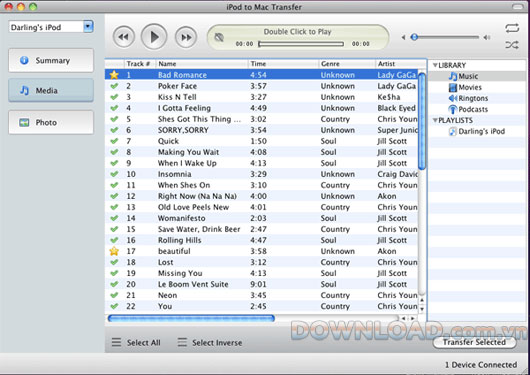The height and width of the screenshot is (375, 530).
Task: Click the horizontal scrollbar thumb
Action: 191,318
